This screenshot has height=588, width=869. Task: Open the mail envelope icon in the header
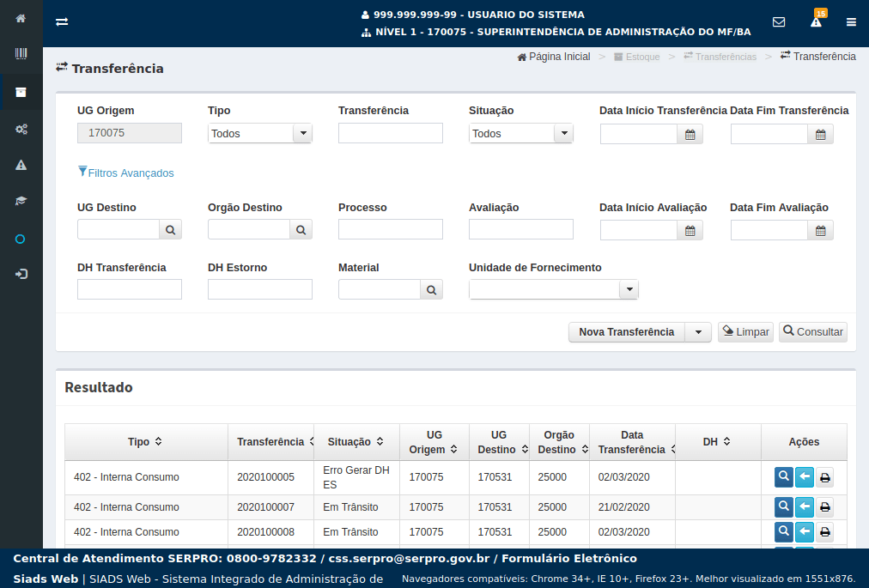tap(779, 21)
